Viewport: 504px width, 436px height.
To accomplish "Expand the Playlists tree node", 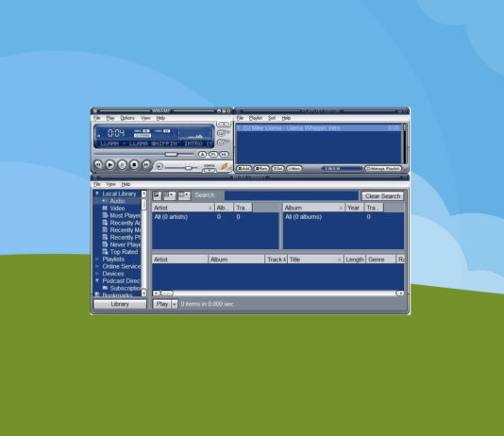I will 97,259.
